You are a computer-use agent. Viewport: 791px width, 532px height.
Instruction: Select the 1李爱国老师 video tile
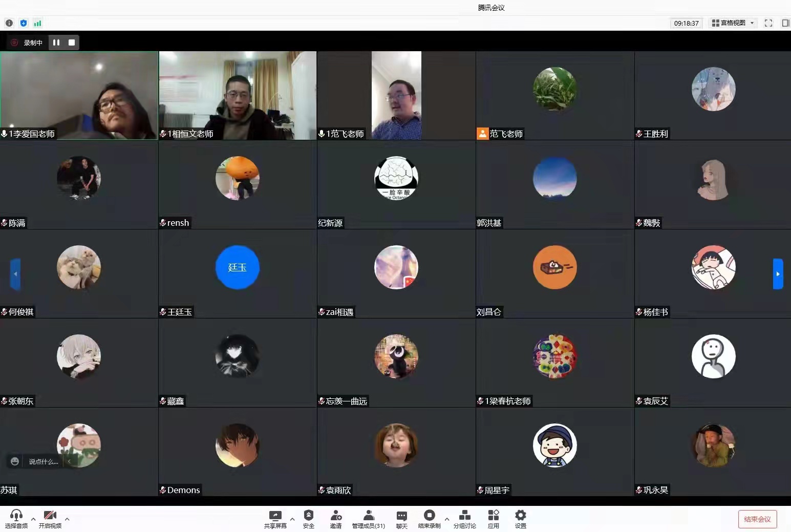79,95
